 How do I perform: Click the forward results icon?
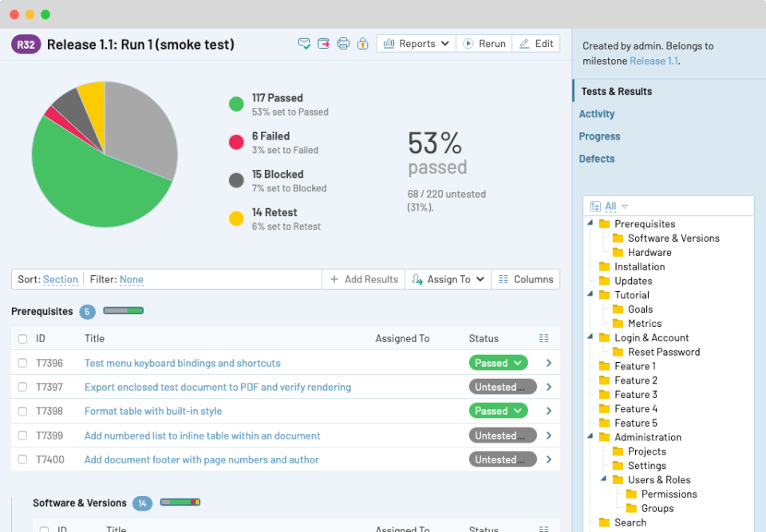pyautogui.click(x=323, y=43)
